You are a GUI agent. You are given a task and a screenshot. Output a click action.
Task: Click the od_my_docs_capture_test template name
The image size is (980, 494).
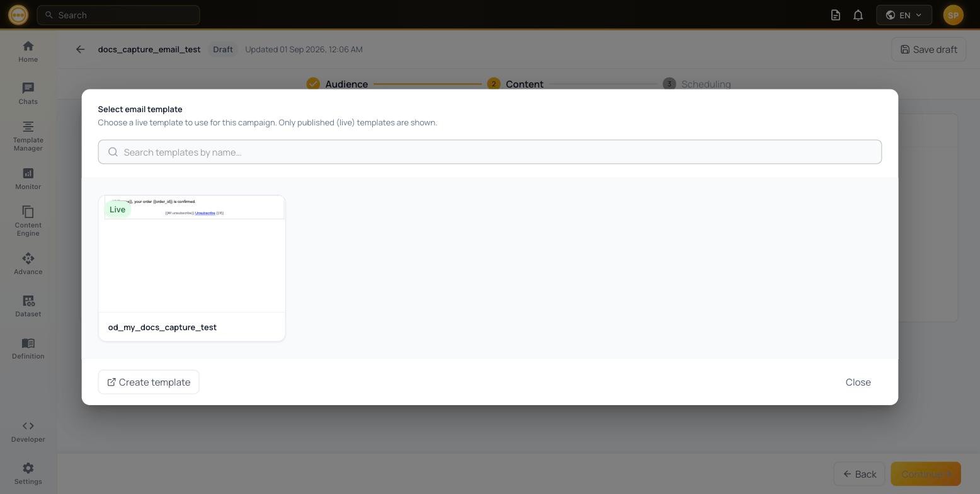(x=162, y=327)
